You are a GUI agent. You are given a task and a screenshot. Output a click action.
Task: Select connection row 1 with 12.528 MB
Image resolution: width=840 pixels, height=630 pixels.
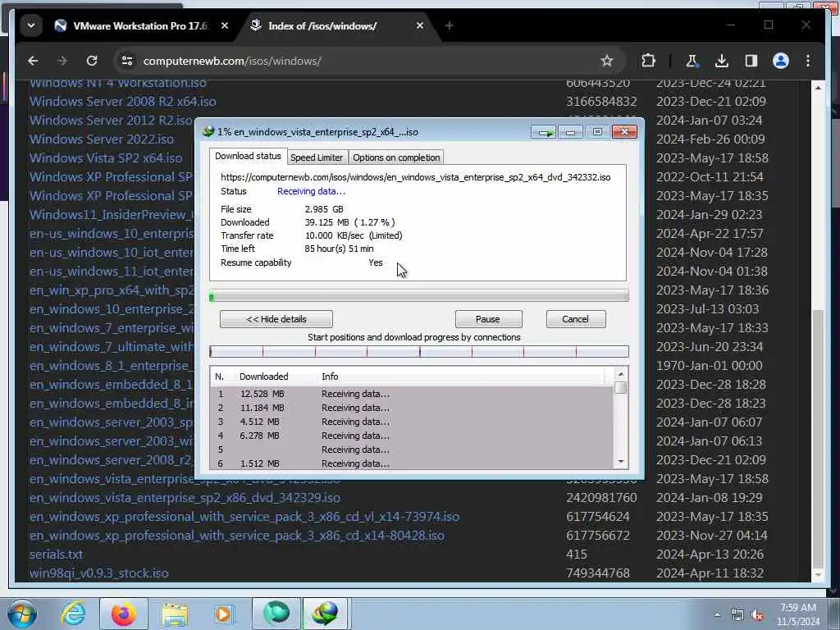(x=412, y=394)
